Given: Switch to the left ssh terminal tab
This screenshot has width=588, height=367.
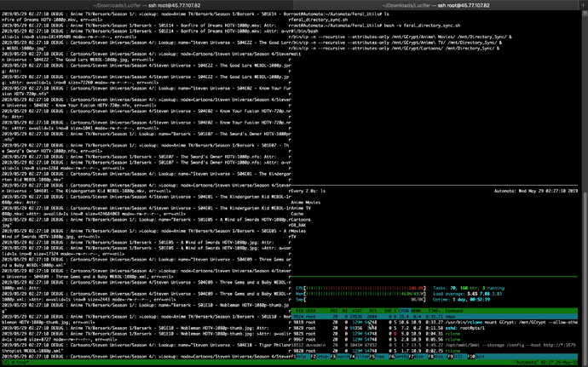Looking at the screenshot, I should [x=147, y=6].
